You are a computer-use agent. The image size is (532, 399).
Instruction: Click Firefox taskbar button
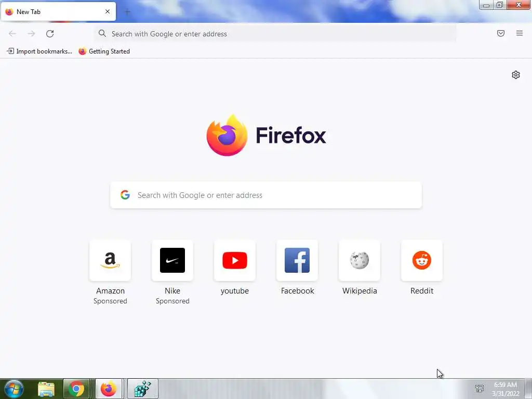pyautogui.click(x=108, y=389)
